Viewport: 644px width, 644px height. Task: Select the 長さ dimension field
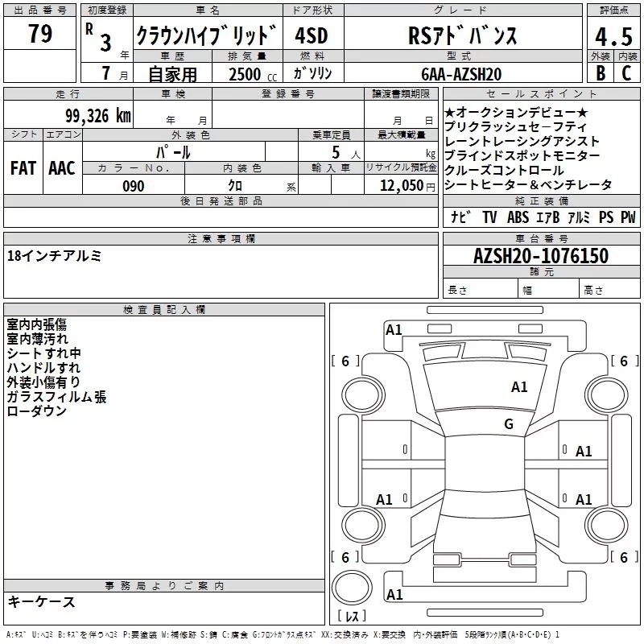480,290
